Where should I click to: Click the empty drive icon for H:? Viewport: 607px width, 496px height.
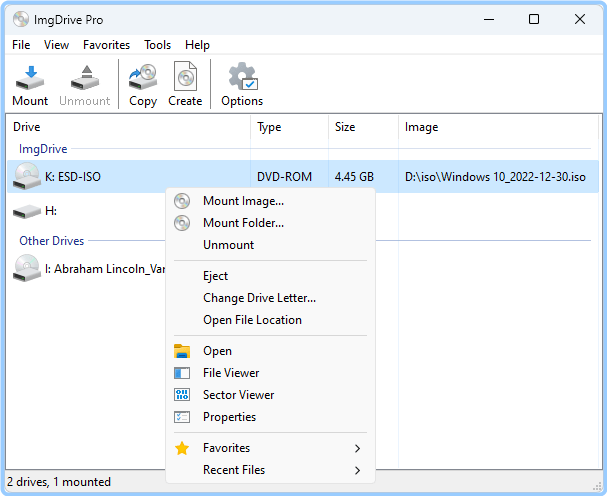point(27,211)
